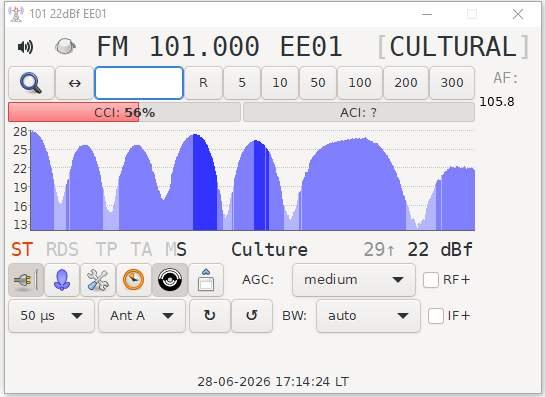The height and width of the screenshot is (397, 545).
Task: Click the CCI 56% indicator bar
Action: [124, 112]
